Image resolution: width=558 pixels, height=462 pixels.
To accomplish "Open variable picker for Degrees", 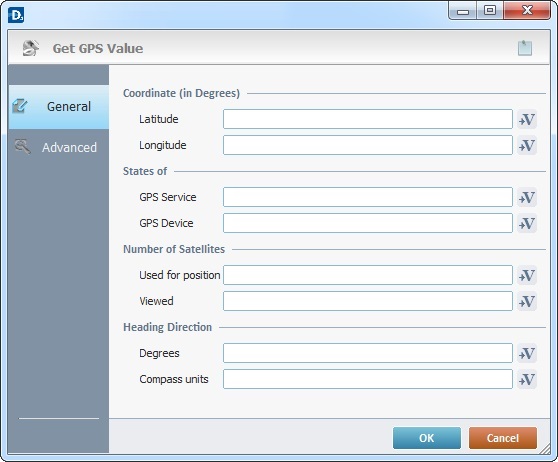I will coord(527,353).
